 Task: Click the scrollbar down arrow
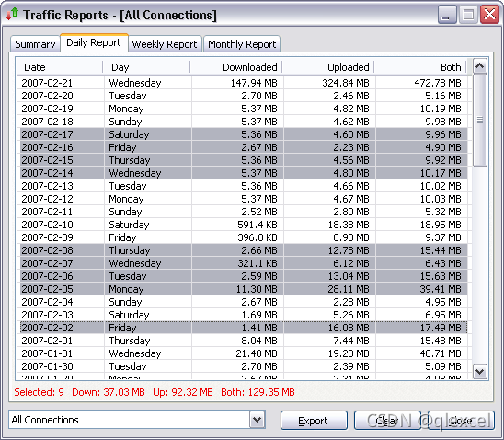pyautogui.click(x=480, y=372)
